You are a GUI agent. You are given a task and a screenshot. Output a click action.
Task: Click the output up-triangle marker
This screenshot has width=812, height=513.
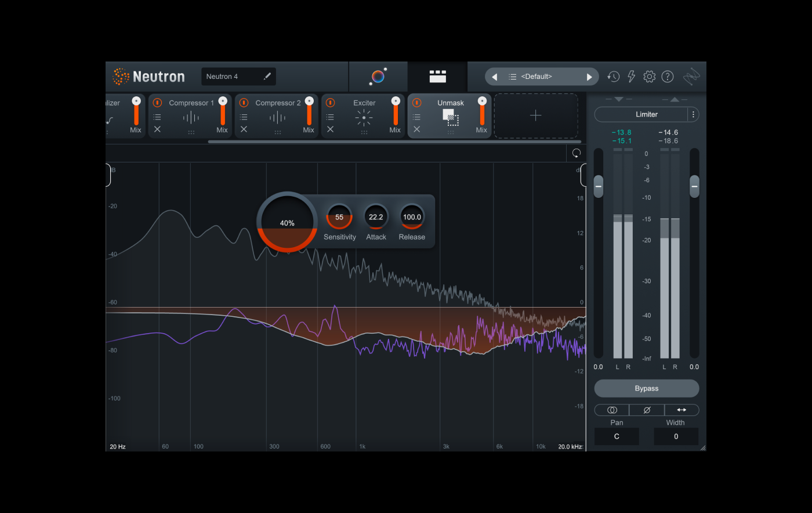coord(675,99)
